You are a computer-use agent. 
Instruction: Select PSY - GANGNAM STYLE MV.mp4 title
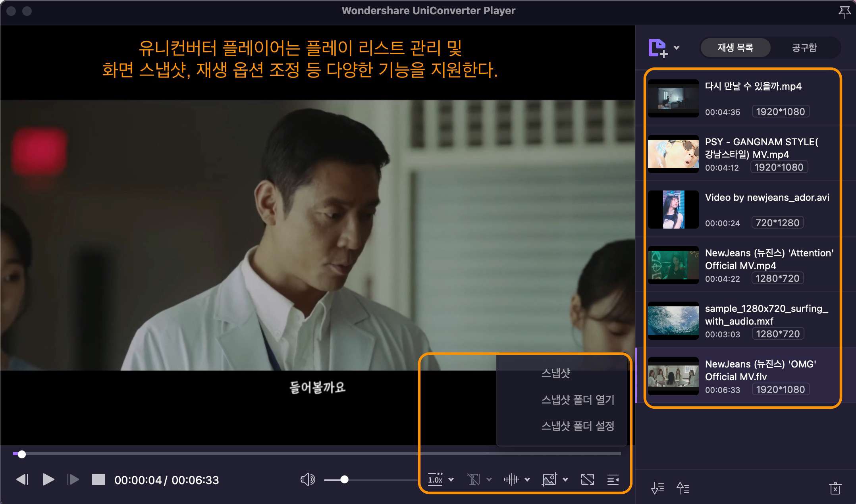(762, 148)
